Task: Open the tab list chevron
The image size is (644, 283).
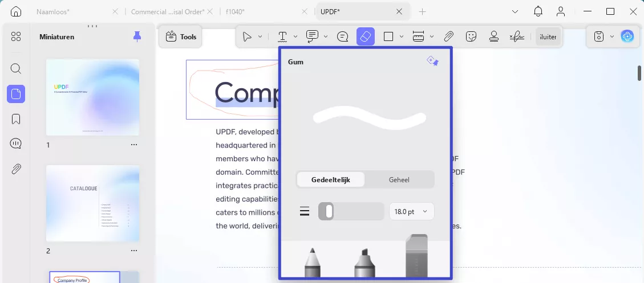Action: click(x=515, y=11)
